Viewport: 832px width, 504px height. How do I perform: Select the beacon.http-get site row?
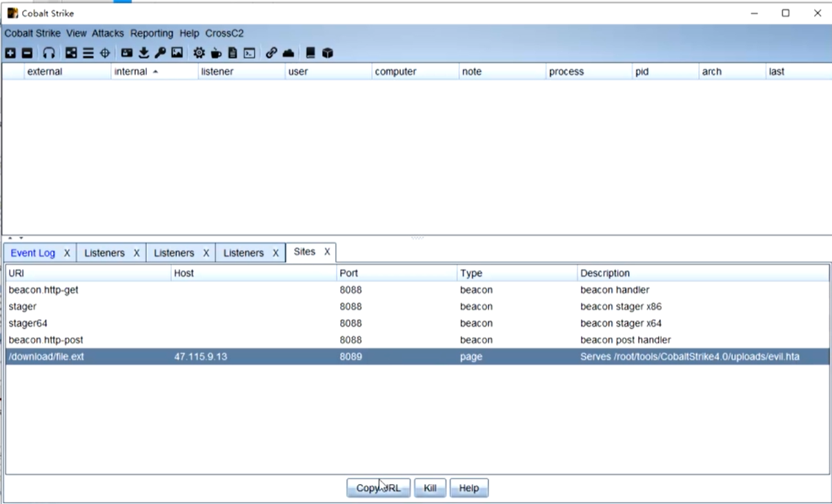click(x=417, y=290)
